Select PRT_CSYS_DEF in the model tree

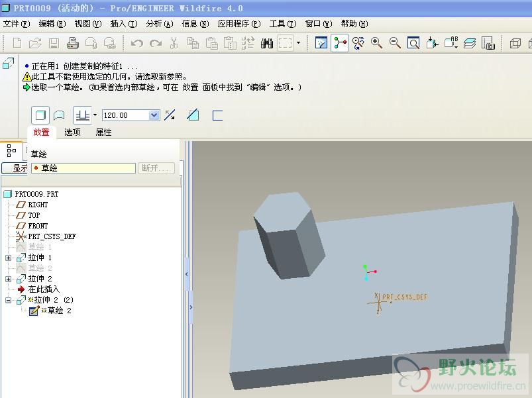52,236
